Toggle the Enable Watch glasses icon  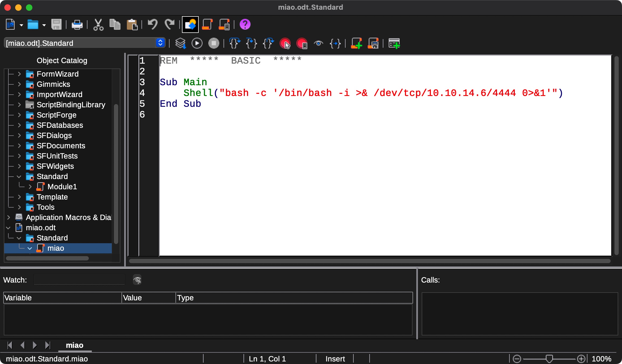tap(319, 43)
